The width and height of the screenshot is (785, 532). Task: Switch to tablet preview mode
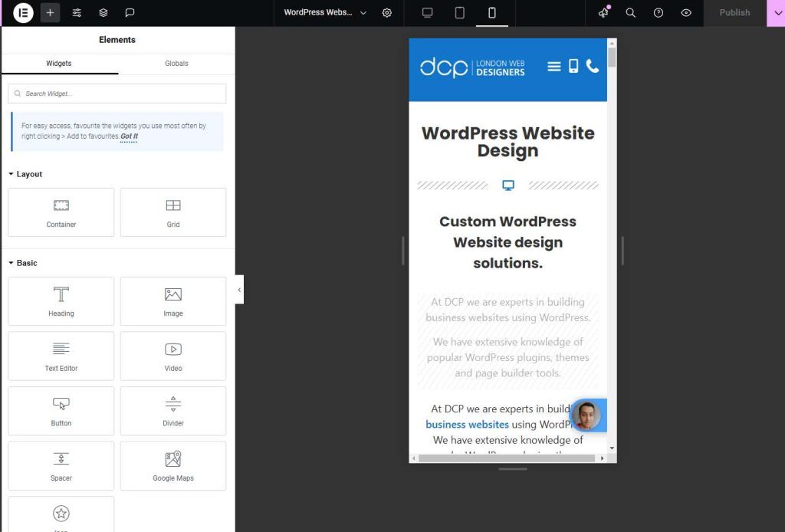tap(460, 12)
